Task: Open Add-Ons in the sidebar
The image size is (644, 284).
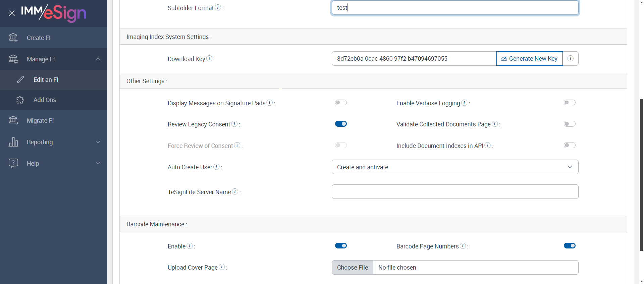Action: (45, 100)
